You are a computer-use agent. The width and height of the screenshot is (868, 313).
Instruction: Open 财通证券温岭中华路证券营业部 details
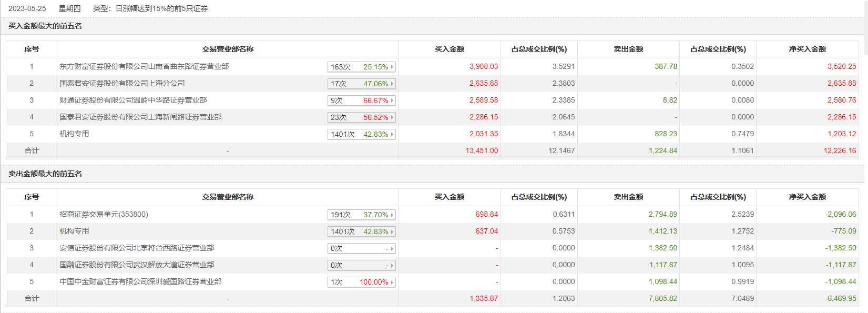coord(133,100)
